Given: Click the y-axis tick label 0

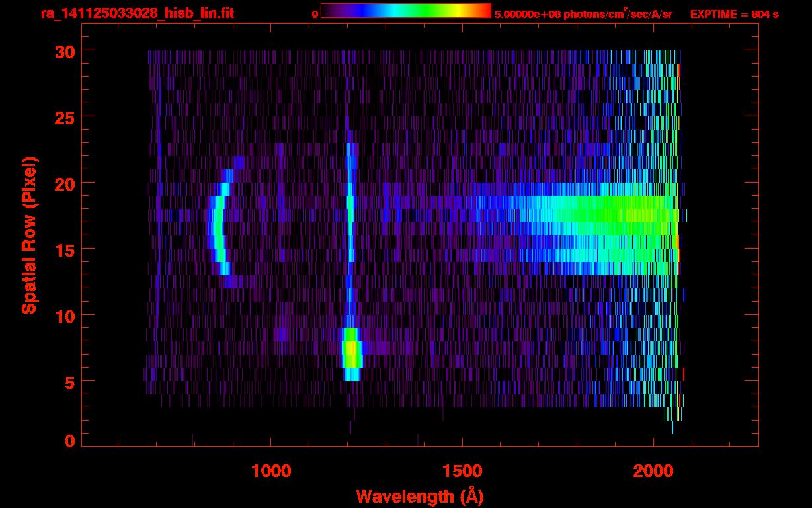Looking at the screenshot, I should click(x=70, y=441).
